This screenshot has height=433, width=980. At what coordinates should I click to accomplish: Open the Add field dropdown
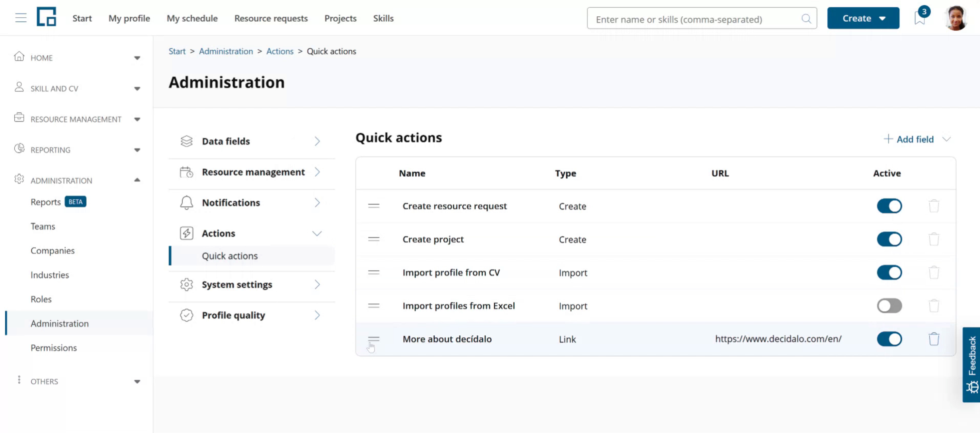coord(917,139)
